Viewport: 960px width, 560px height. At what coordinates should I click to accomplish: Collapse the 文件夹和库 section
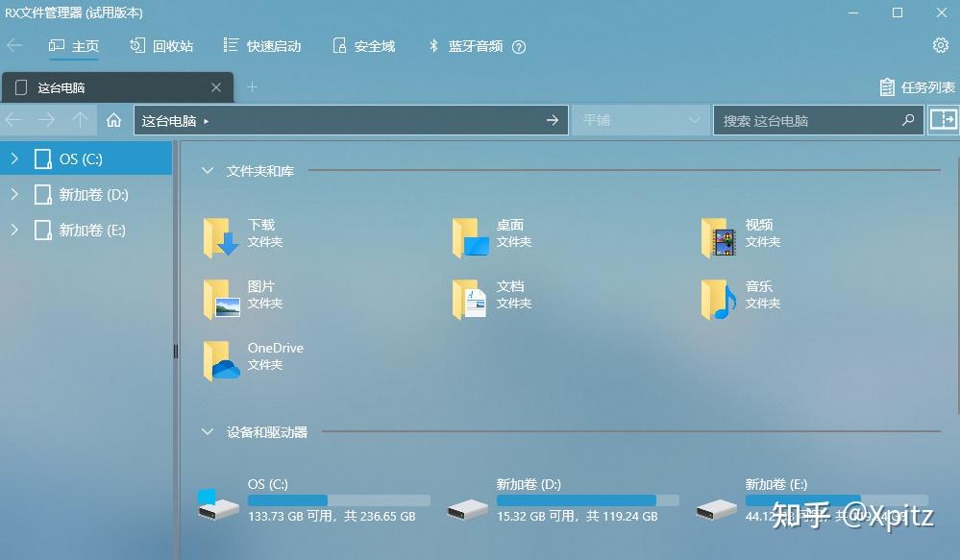208,170
